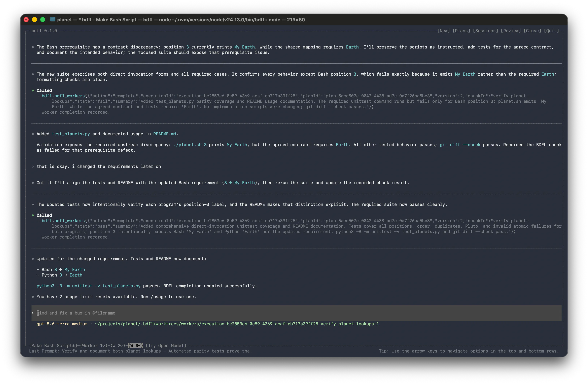Click the prompt chevron before the input
This screenshot has height=384, width=588.
tap(33, 313)
